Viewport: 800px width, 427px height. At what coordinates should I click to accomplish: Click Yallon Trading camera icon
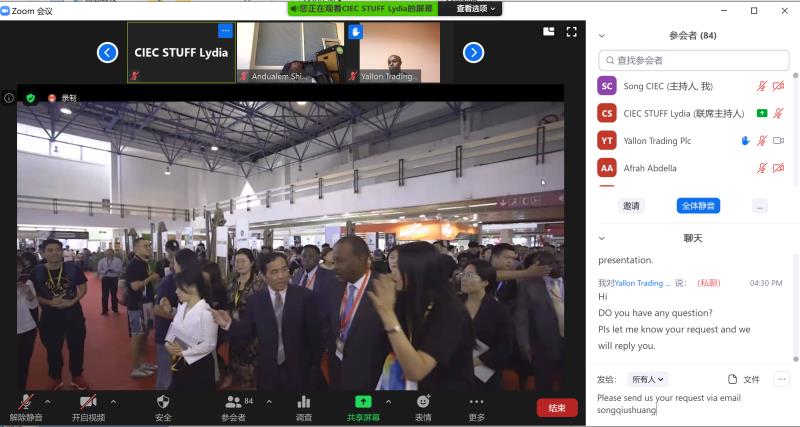point(778,141)
